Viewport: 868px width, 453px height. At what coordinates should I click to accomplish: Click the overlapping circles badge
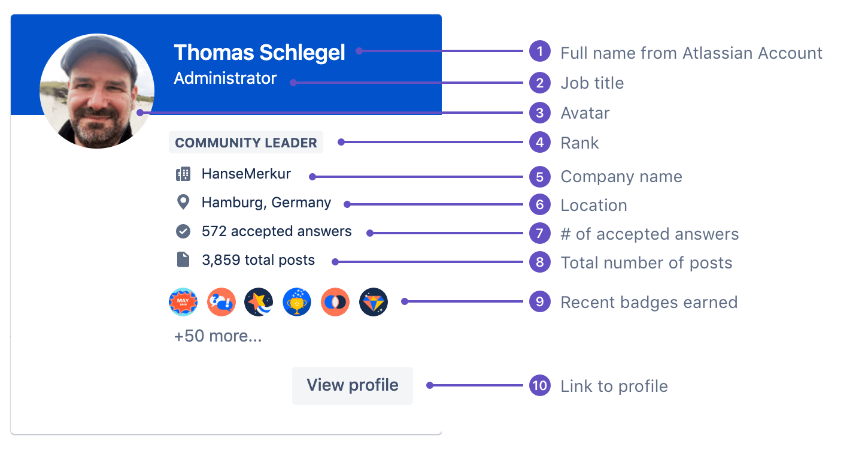[x=335, y=303]
